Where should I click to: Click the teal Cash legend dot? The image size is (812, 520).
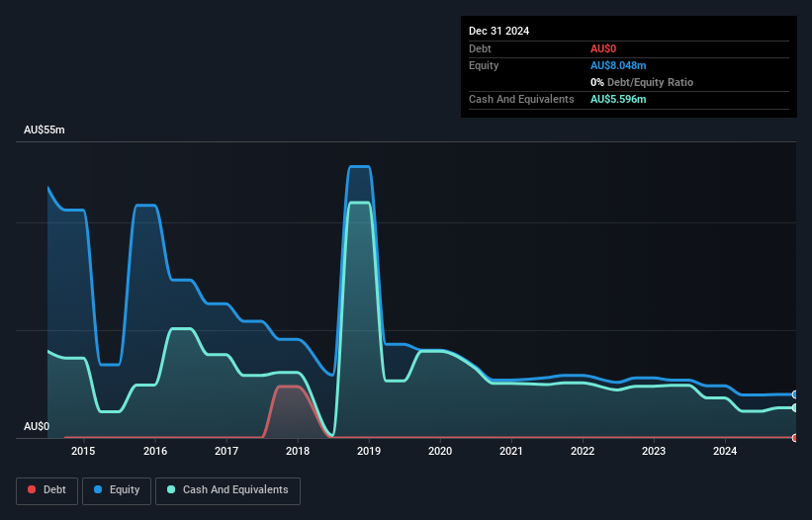click(x=171, y=489)
